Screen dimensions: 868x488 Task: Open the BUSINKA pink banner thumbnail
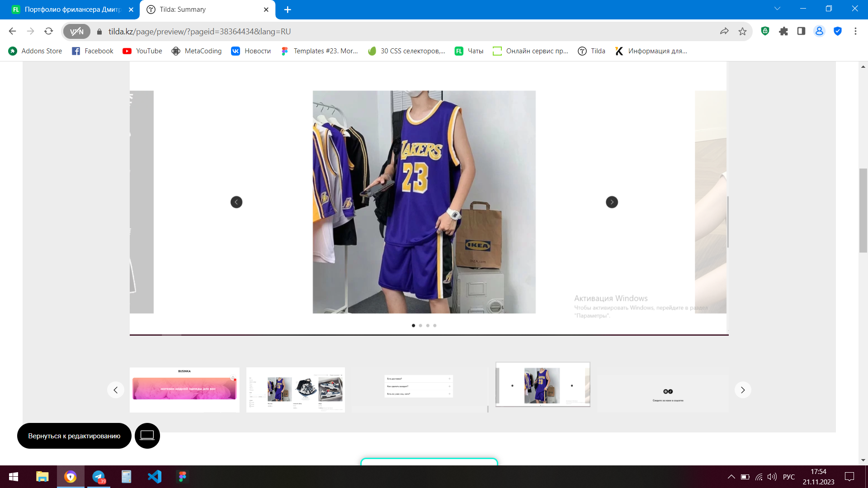(184, 389)
